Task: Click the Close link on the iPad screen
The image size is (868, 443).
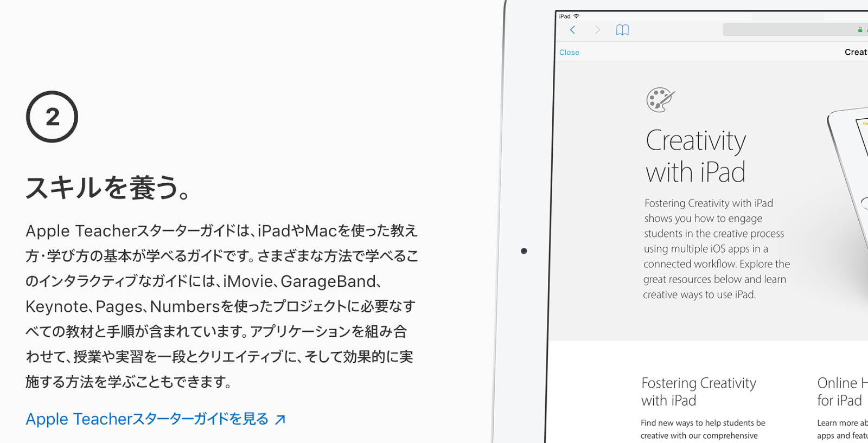Action: (x=569, y=53)
